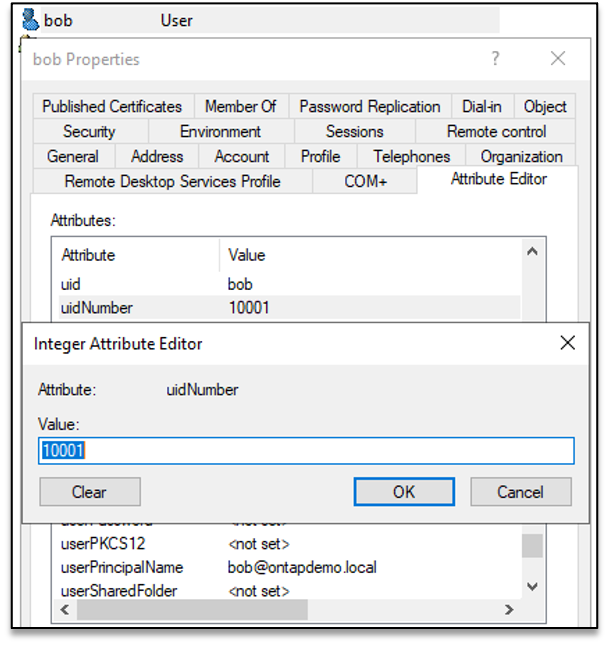Click the scroll up arrow in attributes list
This screenshot has width=608, height=645.
532,251
